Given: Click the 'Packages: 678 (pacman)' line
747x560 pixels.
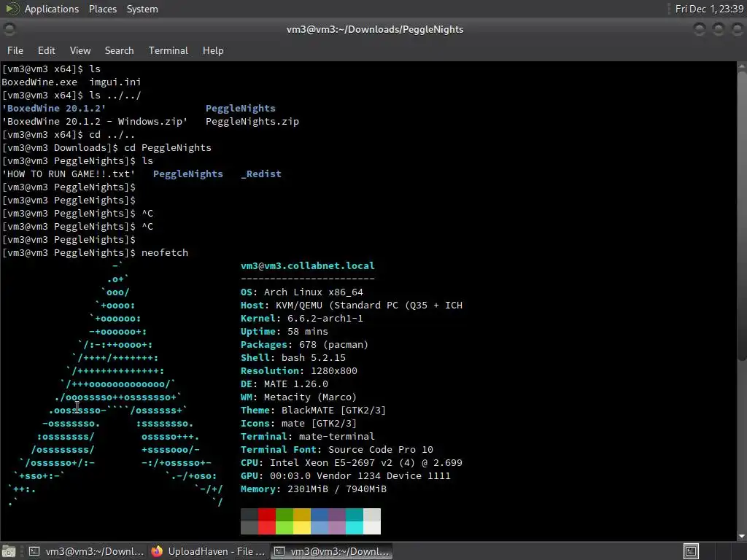Looking at the screenshot, I should [304, 344].
